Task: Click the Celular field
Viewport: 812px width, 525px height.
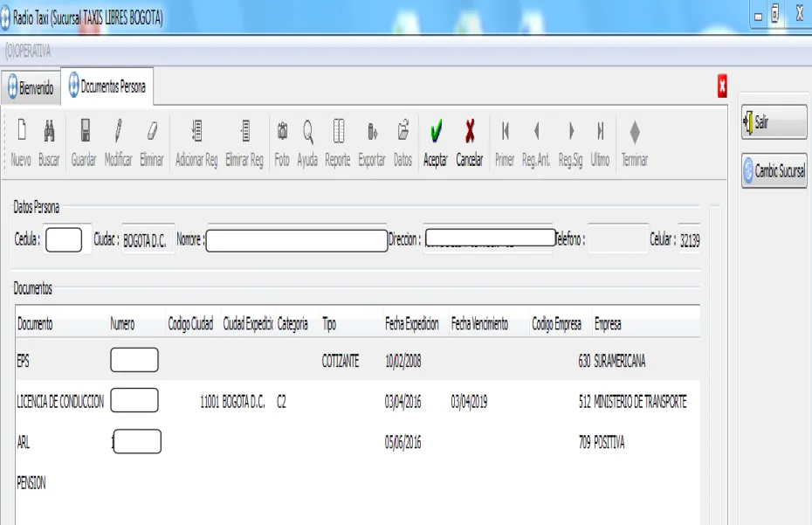Action: pos(690,240)
